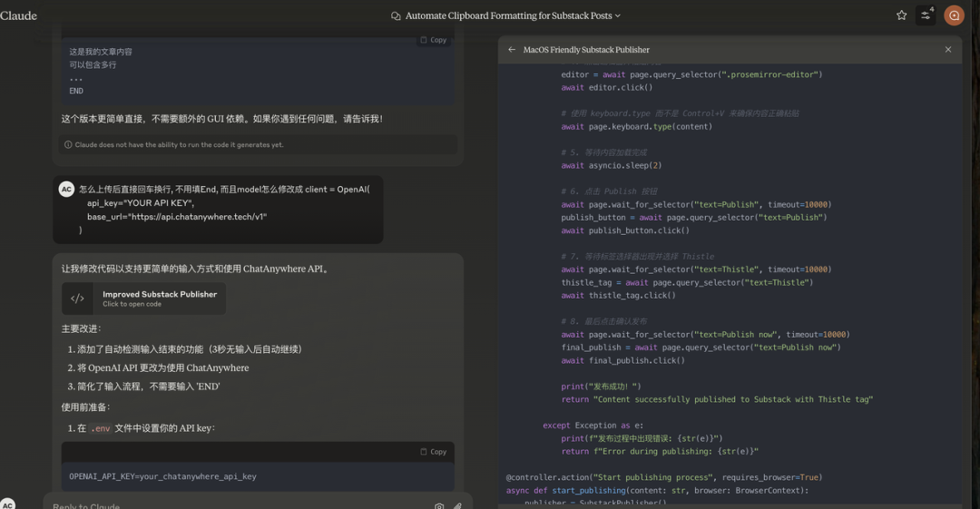Image resolution: width=980 pixels, height=509 pixels.
Task: Click the OPENAI_API_KEY=your_chatanywhere_api_key line
Action: (162, 476)
